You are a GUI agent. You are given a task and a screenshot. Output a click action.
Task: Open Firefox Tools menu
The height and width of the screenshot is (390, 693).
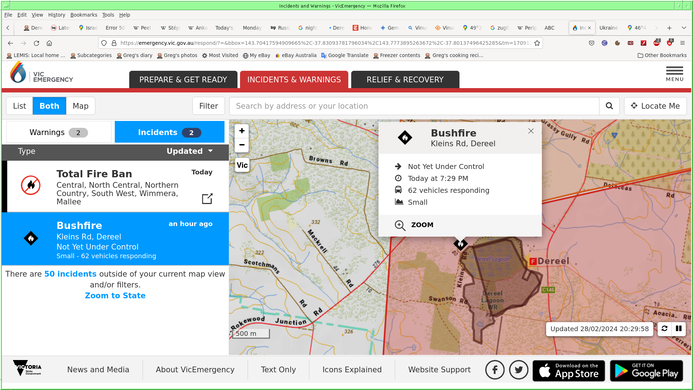(108, 15)
